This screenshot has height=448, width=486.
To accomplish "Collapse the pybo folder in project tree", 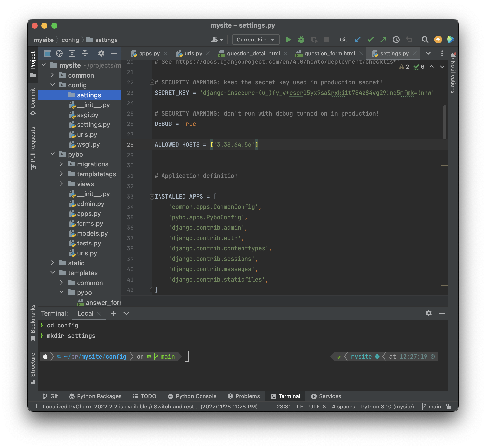I will pos(53,154).
